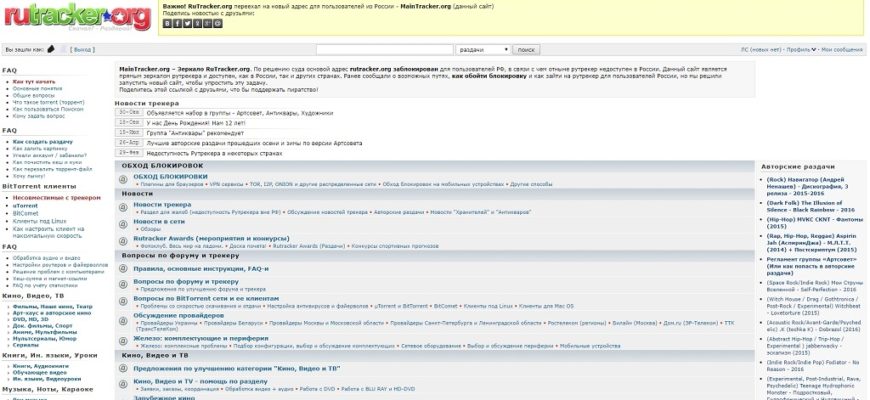Open Правила, основные инструкции, FAQ-и forum

click(x=201, y=269)
